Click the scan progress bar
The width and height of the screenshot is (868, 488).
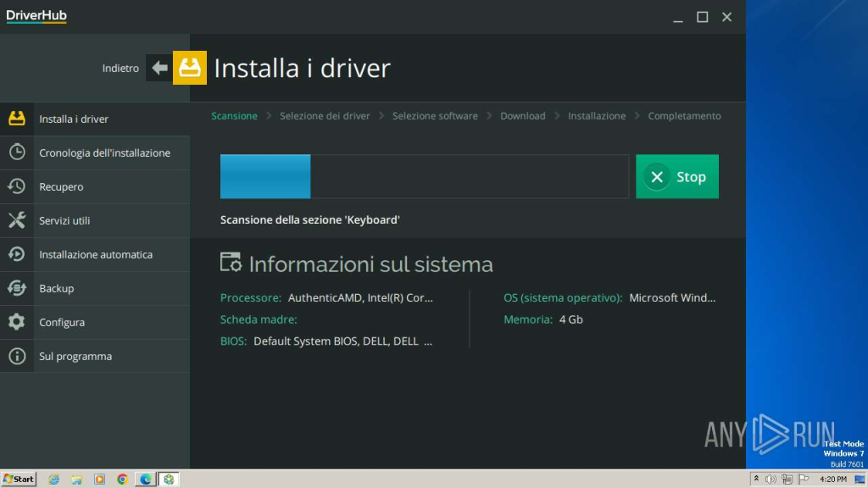[424, 177]
